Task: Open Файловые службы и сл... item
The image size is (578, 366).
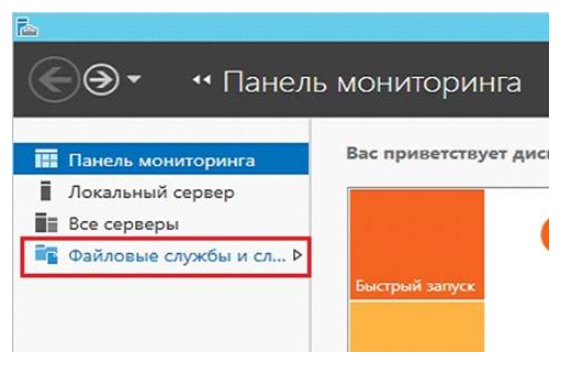Action: pyautogui.click(x=165, y=256)
